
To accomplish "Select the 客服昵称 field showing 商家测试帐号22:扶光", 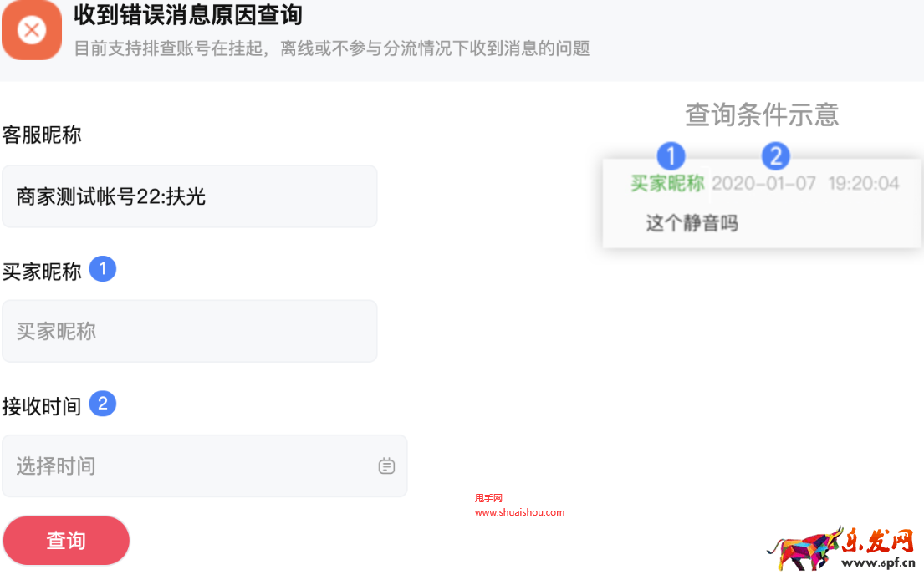I will coord(190,196).
